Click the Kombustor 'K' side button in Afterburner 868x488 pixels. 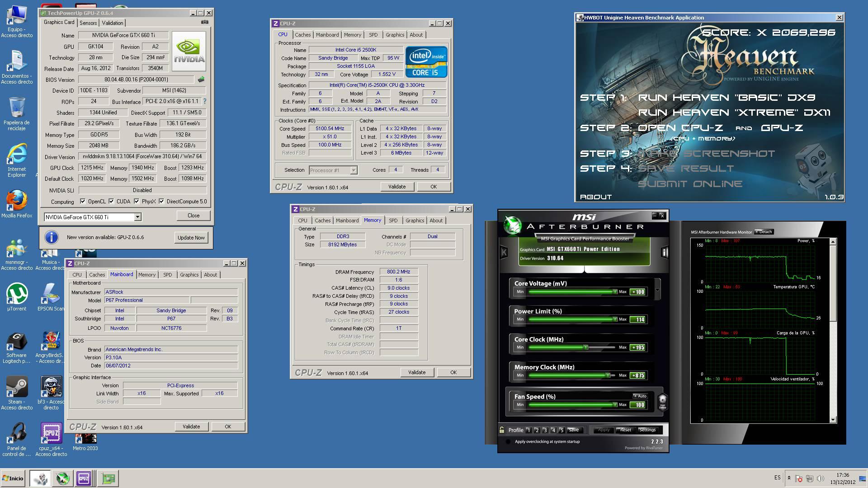pos(504,252)
